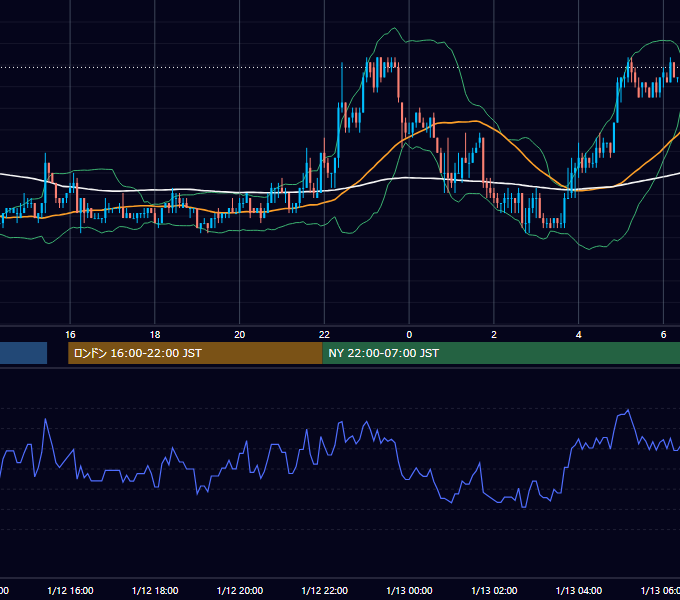Image resolution: width=680 pixels, height=600 pixels.
Task: Click the 1/13 00:00 label on lower axis
Action: pyautogui.click(x=409, y=590)
